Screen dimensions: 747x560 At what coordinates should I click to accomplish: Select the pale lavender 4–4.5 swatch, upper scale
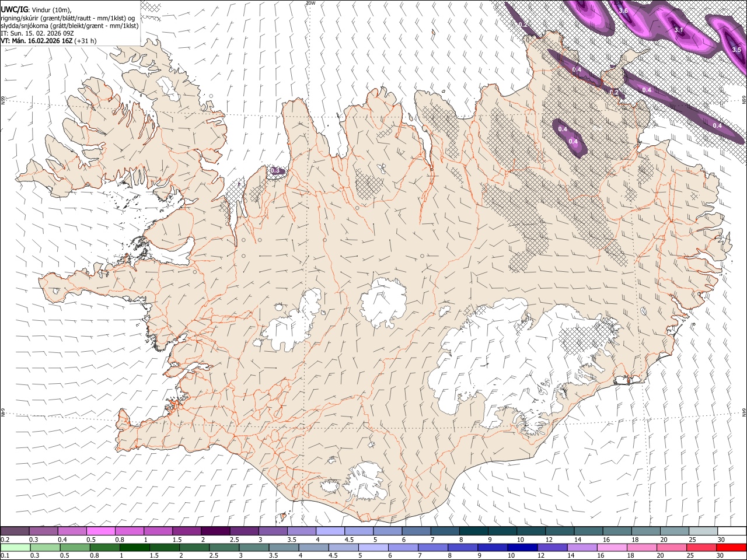click(x=330, y=531)
